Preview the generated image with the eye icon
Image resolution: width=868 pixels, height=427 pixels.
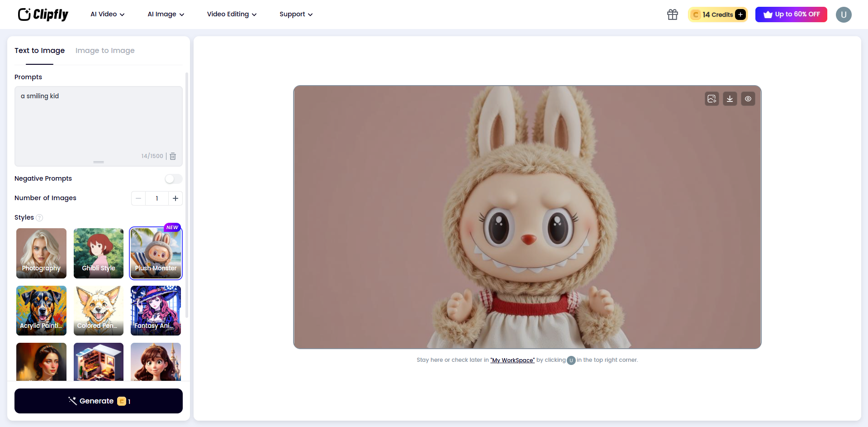pyautogui.click(x=748, y=99)
